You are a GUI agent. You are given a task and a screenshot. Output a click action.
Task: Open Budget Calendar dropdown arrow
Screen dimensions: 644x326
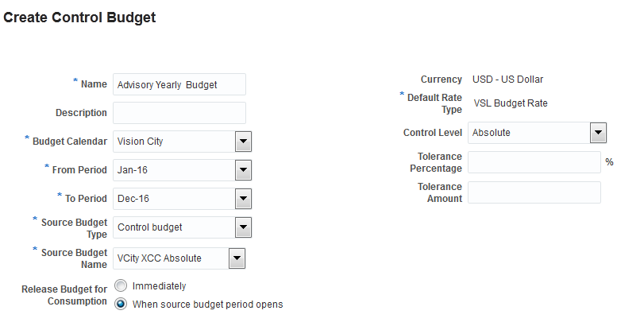[x=243, y=142]
